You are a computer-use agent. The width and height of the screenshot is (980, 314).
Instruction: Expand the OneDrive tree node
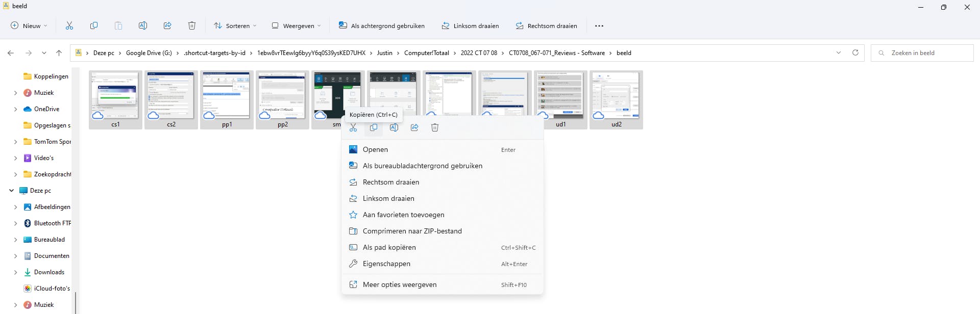15,109
